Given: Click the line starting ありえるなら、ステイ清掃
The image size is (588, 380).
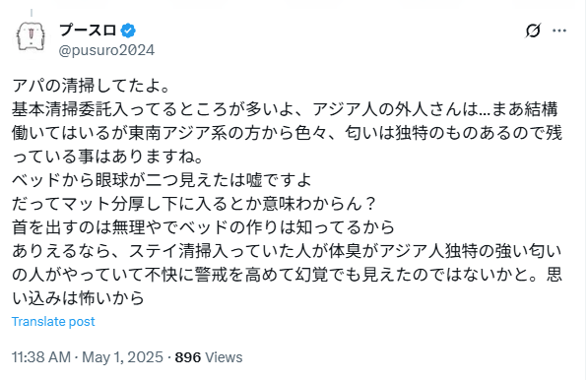Looking at the screenshot, I should [x=287, y=251].
